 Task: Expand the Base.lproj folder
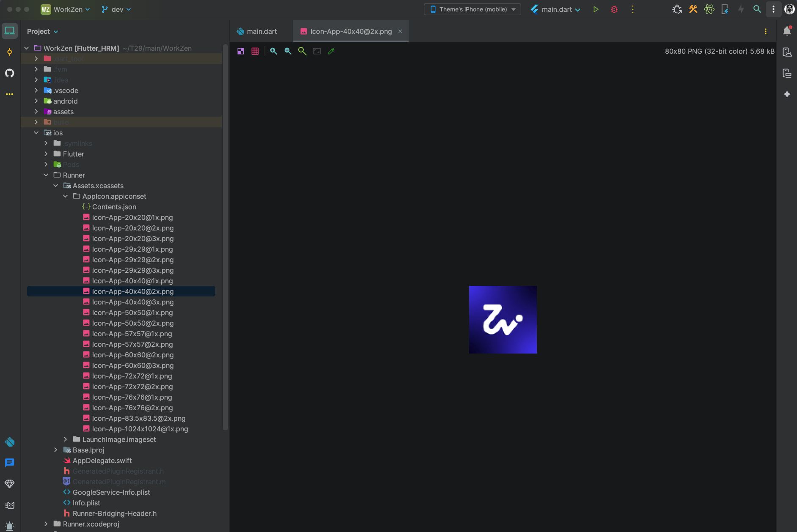[56, 450]
